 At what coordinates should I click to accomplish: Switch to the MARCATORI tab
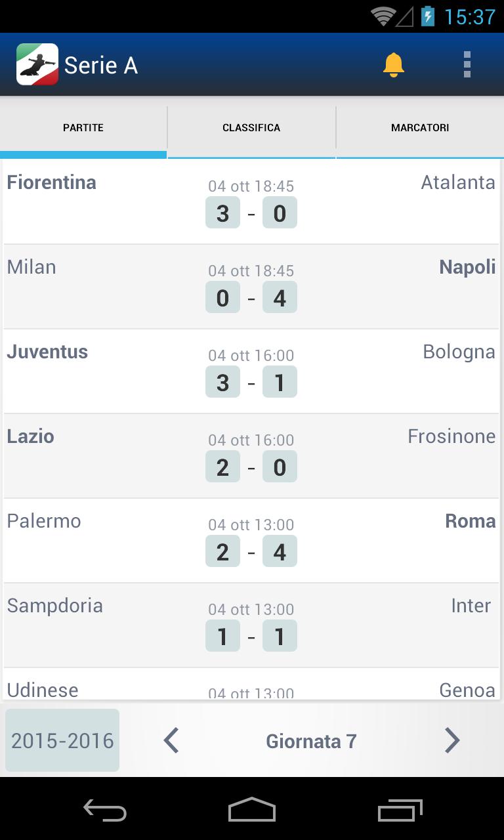click(x=420, y=127)
